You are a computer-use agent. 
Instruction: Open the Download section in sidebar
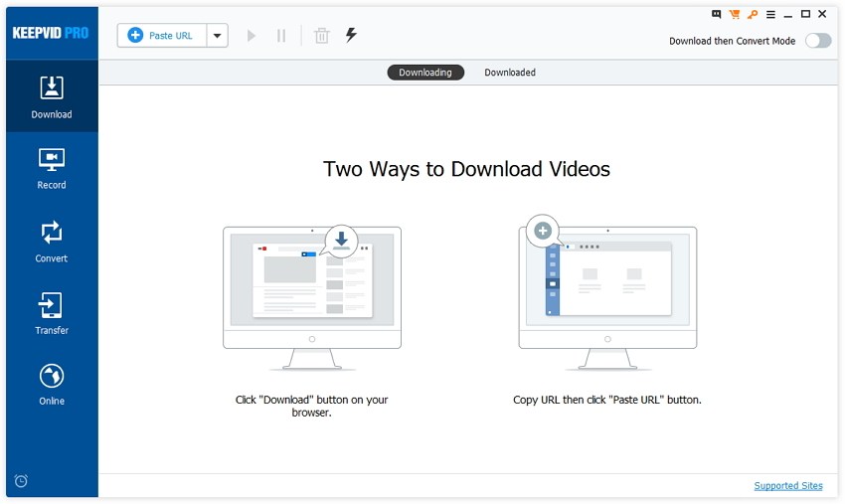click(x=52, y=96)
